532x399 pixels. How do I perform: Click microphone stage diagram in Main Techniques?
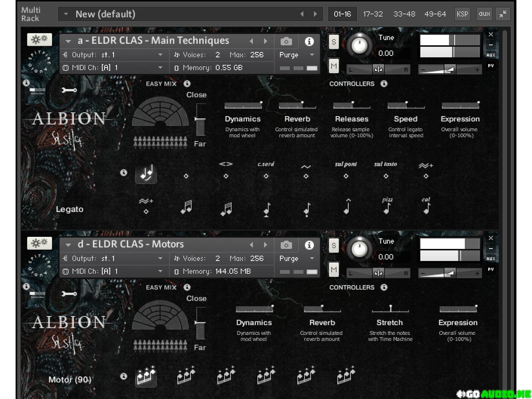160,112
